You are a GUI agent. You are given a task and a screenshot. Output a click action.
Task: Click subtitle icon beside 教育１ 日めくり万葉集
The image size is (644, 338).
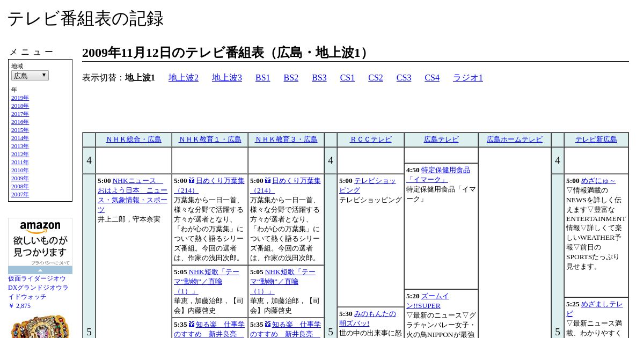(x=192, y=181)
